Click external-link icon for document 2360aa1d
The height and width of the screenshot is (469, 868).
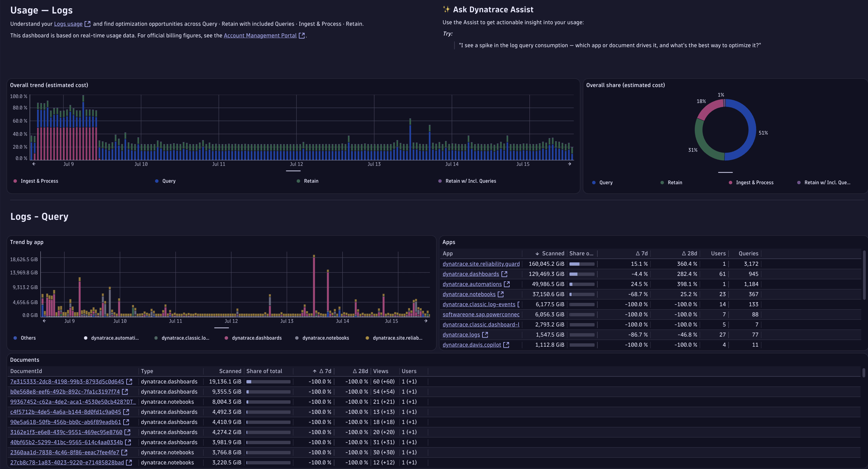click(x=124, y=452)
